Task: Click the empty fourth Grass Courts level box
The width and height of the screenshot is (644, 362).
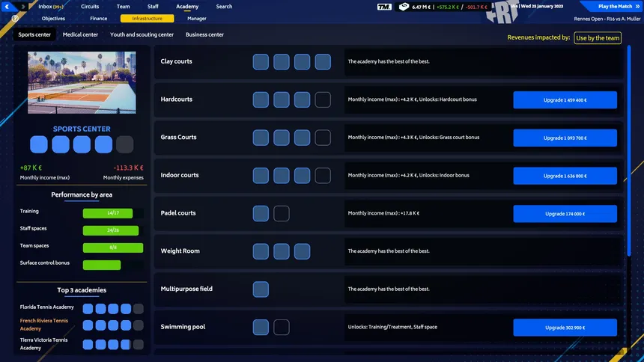Action: pyautogui.click(x=323, y=138)
